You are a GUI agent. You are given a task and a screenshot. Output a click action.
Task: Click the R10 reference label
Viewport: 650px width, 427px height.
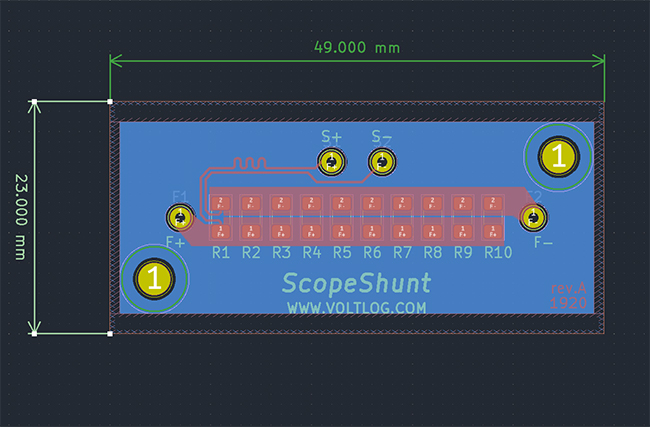click(x=498, y=252)
